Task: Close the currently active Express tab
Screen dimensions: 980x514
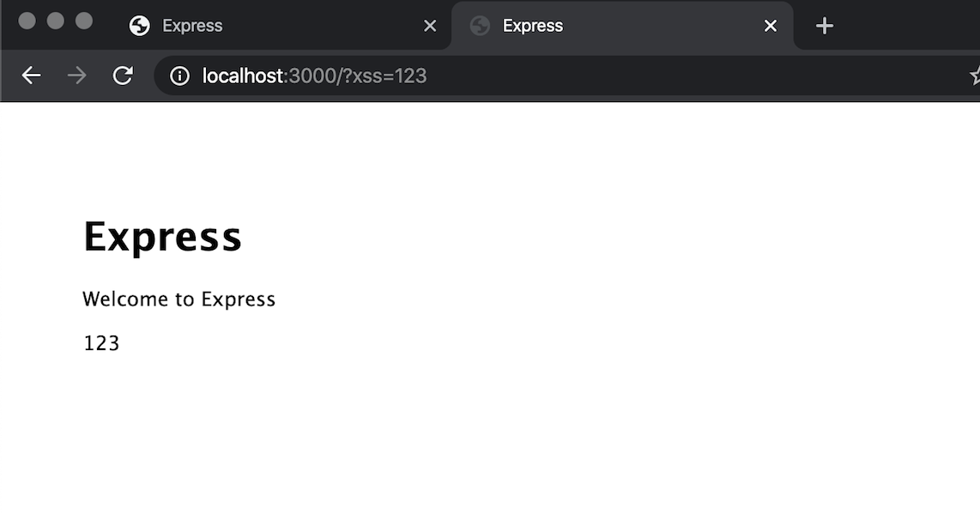Action: tap(771, 26)
